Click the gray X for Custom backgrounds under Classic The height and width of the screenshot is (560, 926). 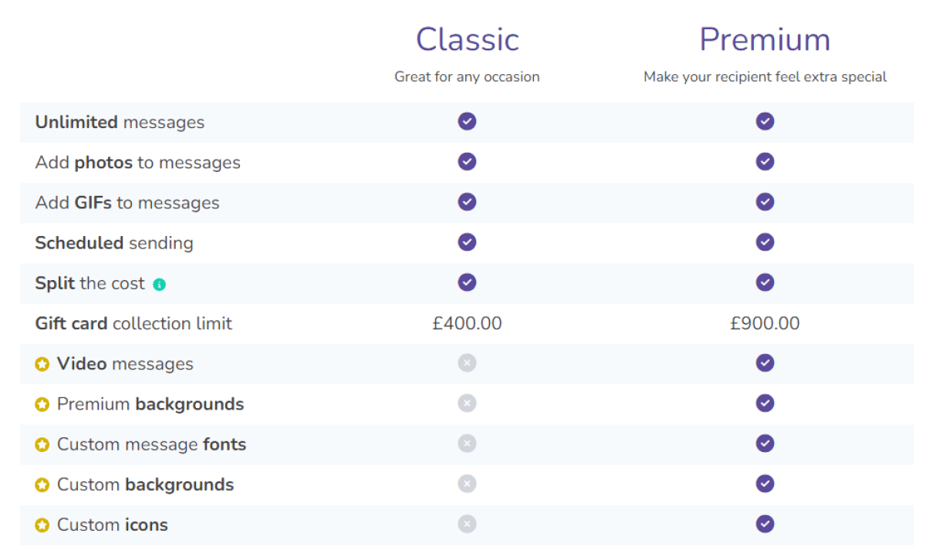point(467,484)
